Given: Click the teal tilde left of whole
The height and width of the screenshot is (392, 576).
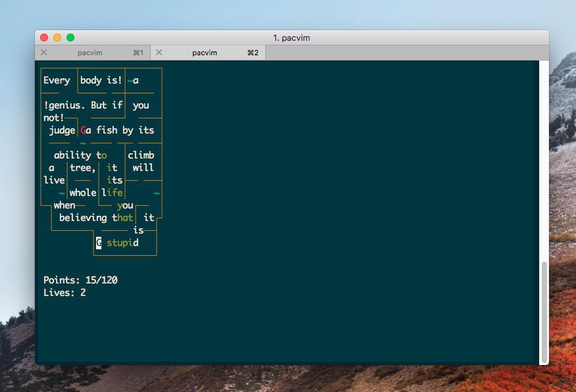Looking at the screenshot, I should [x=62, y=193].
